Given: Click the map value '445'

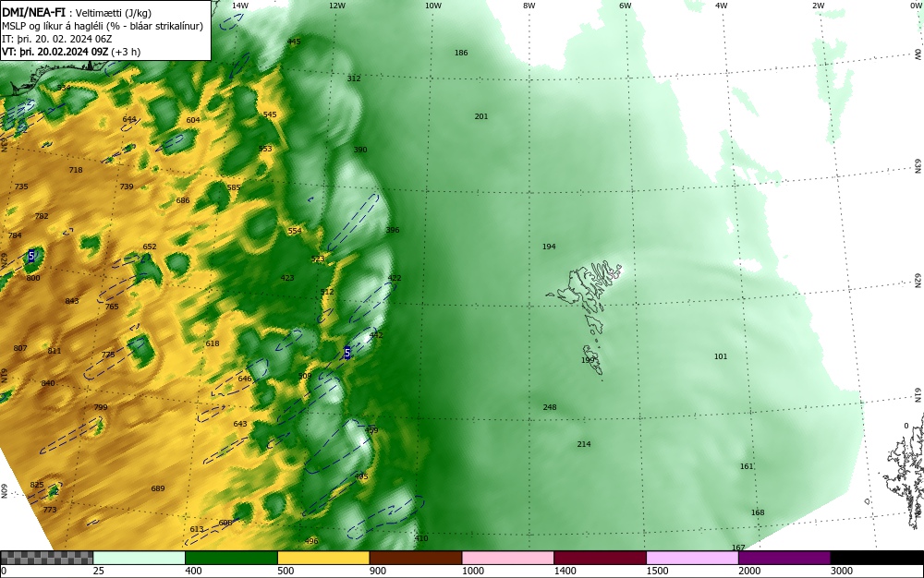Looking at the screenshot, I should 294,42.
